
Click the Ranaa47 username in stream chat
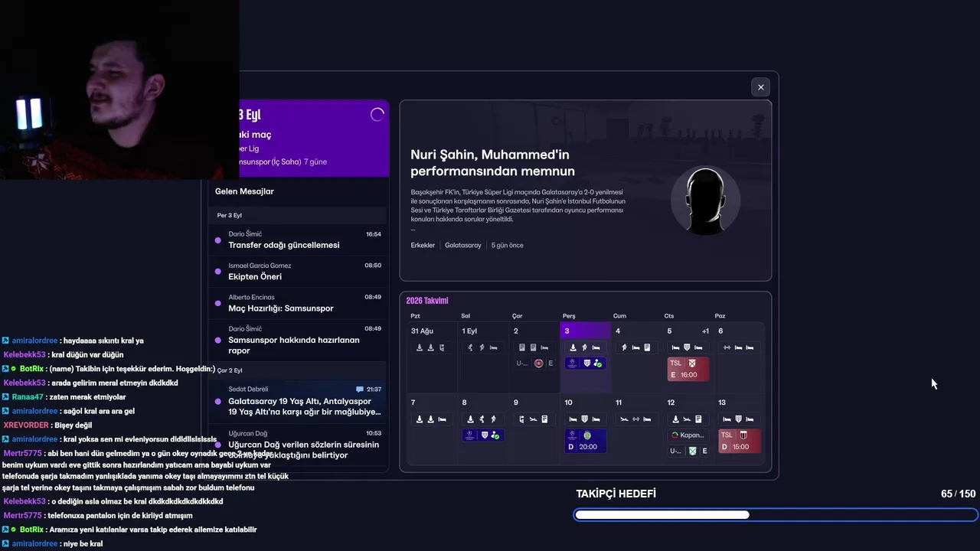(28, 397)
